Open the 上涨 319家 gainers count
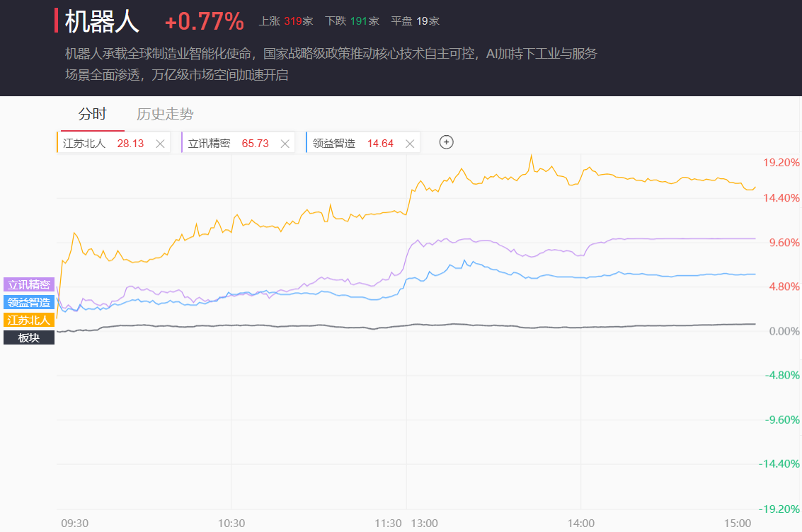This screenshot has height=532, width=802. click(286, 21)
